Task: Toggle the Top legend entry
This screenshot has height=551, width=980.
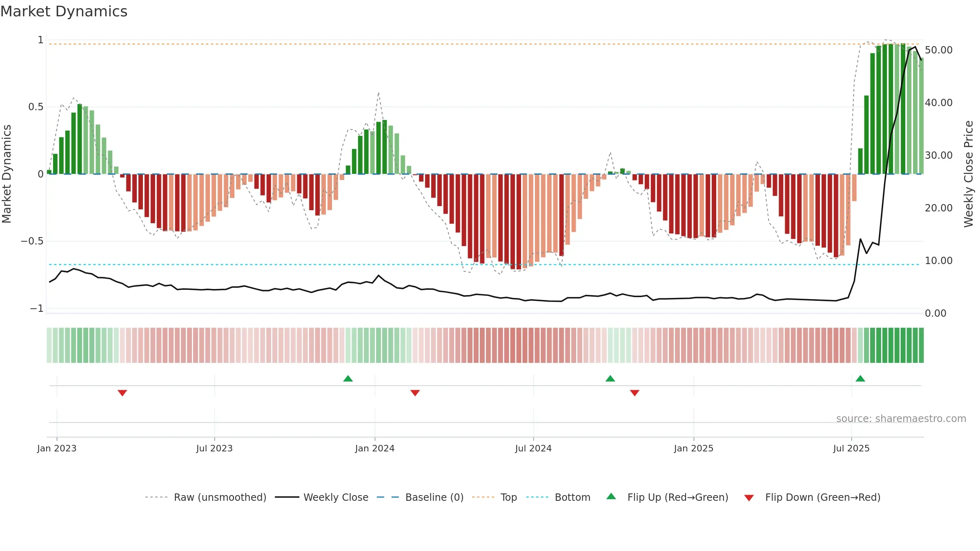Action: click(x=494, y=497)
